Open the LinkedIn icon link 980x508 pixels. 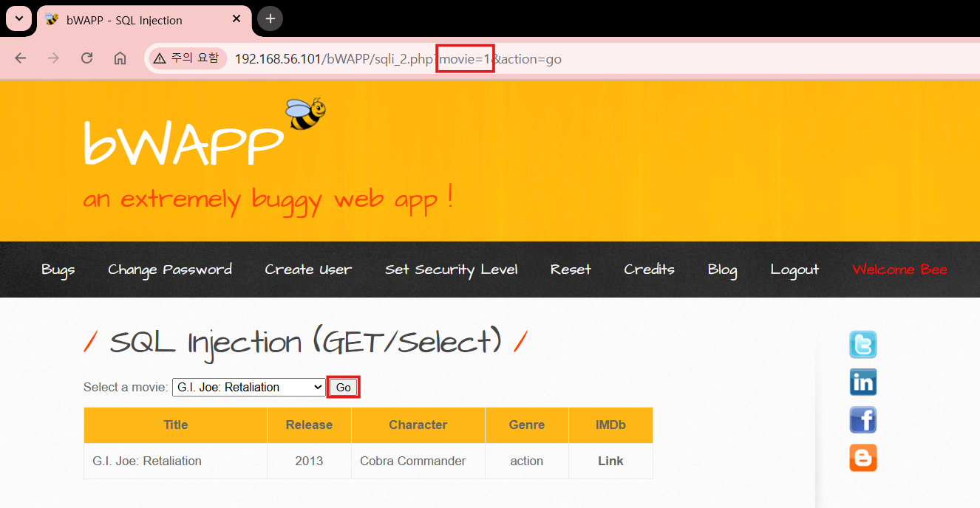pos(862,382)
